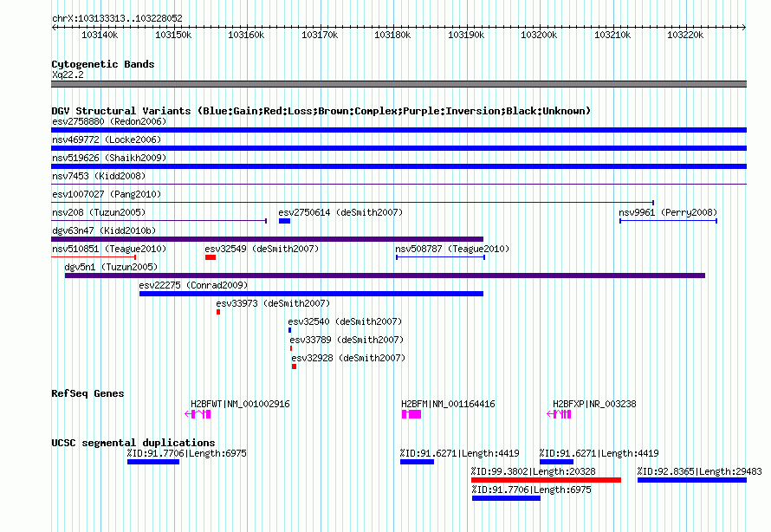Click the 103190k ruler tick label
Viewport: 771px width, 532px height.
click(466, 35)
